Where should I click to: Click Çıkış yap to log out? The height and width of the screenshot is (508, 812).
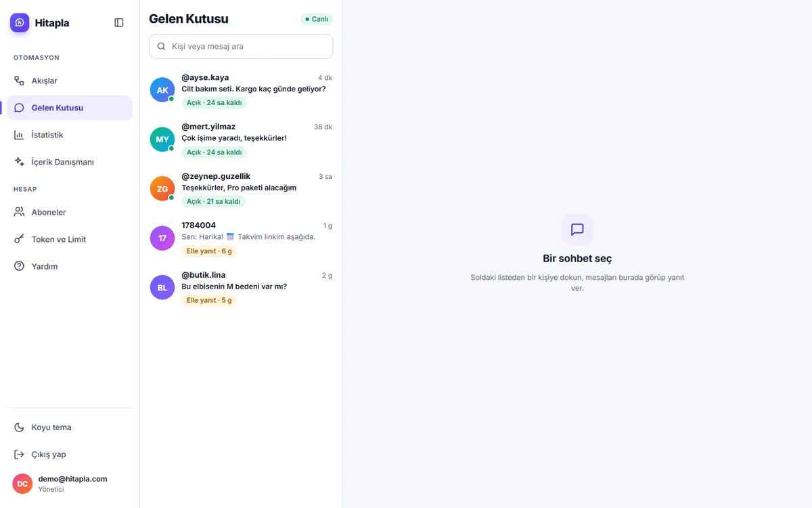[70, 454]
